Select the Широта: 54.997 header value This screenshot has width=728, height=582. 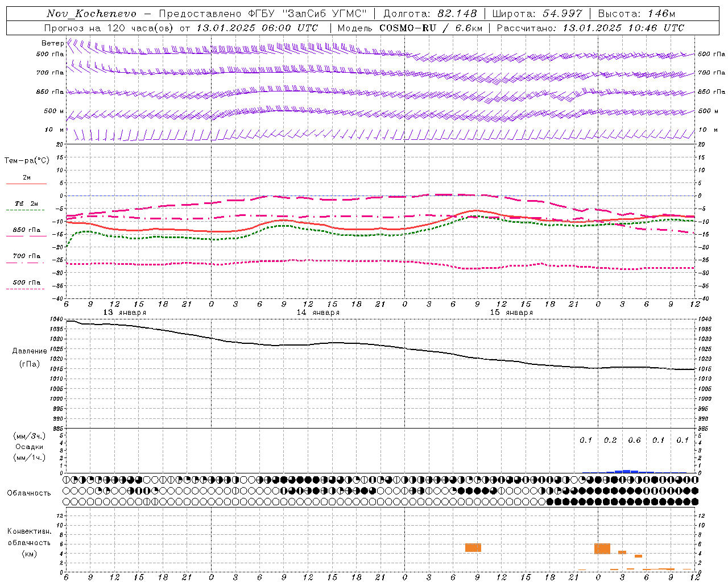[537, 14]
